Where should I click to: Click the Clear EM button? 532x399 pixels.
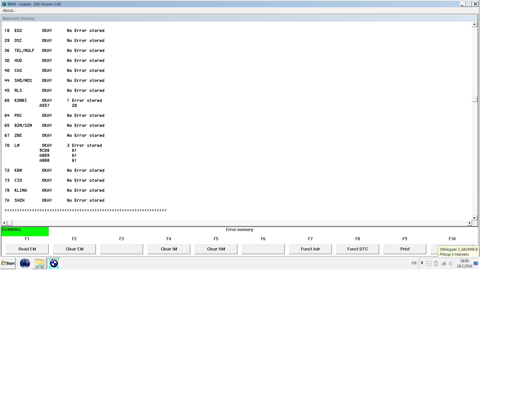(74, 249)
